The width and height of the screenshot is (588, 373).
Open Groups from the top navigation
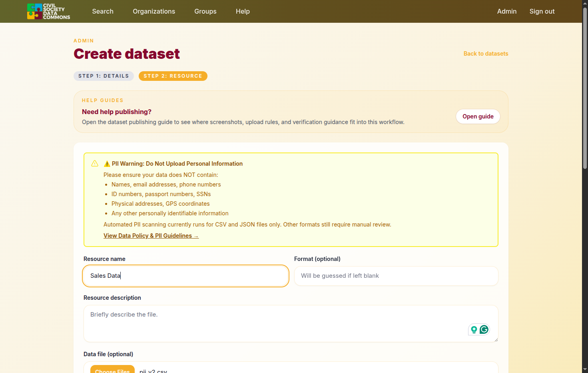click(205, 11)
